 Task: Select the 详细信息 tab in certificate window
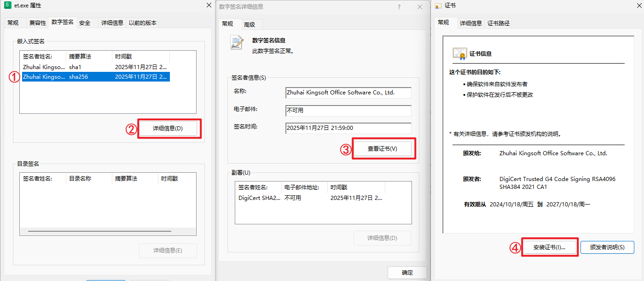pyautogui.click(x=470, y=23)
